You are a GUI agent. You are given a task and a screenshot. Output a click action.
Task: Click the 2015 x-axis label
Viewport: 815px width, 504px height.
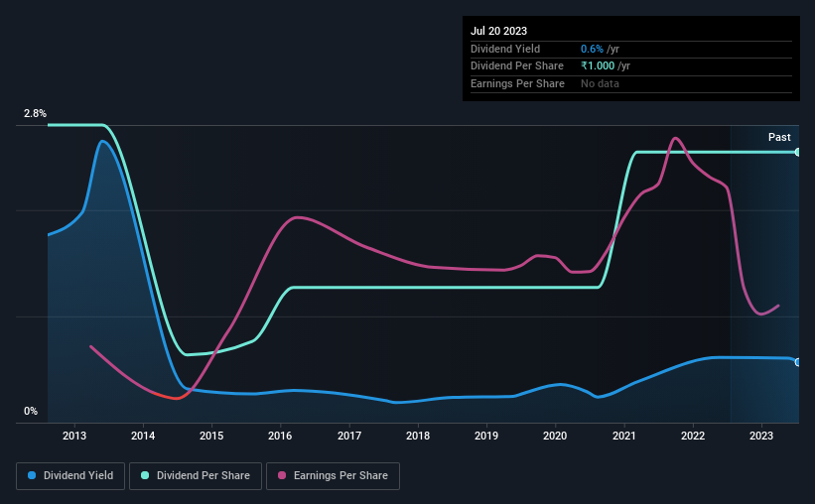211,436
